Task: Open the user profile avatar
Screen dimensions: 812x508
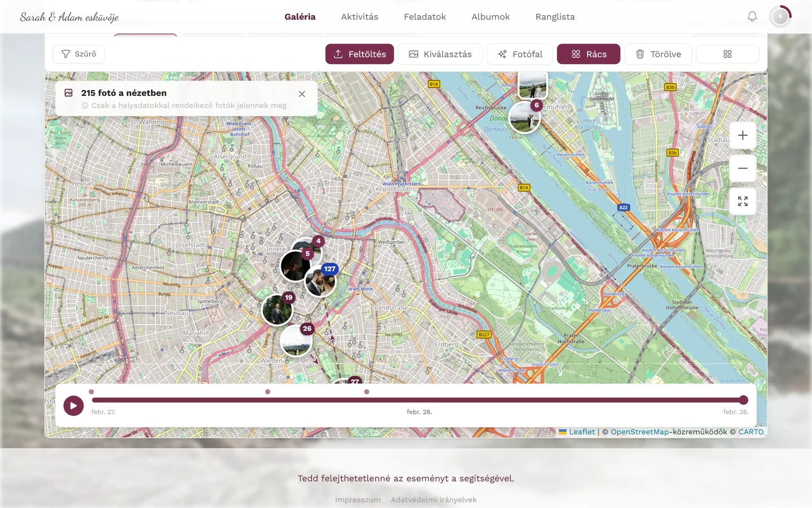Action: pyautogui.click(x=780, y=17)
